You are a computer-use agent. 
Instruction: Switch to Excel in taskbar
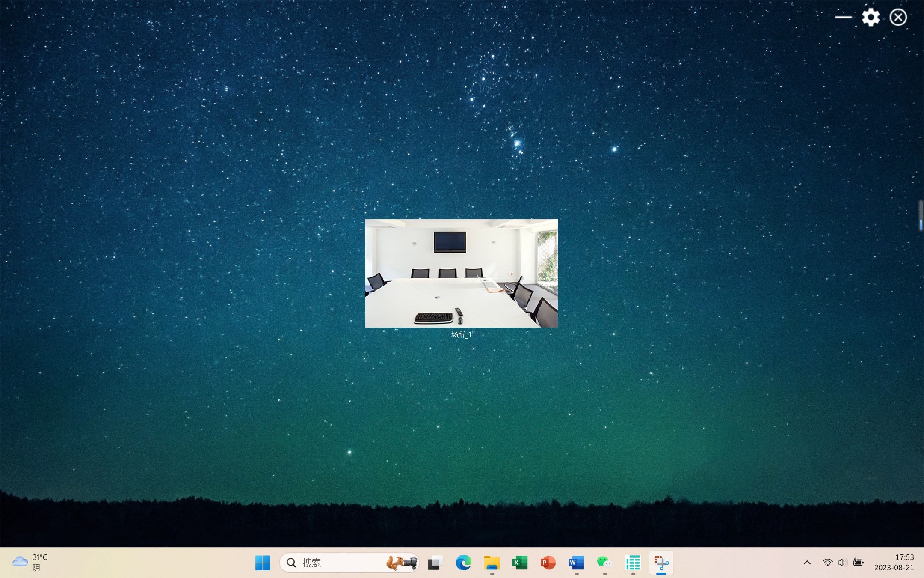tap(520, 563)
